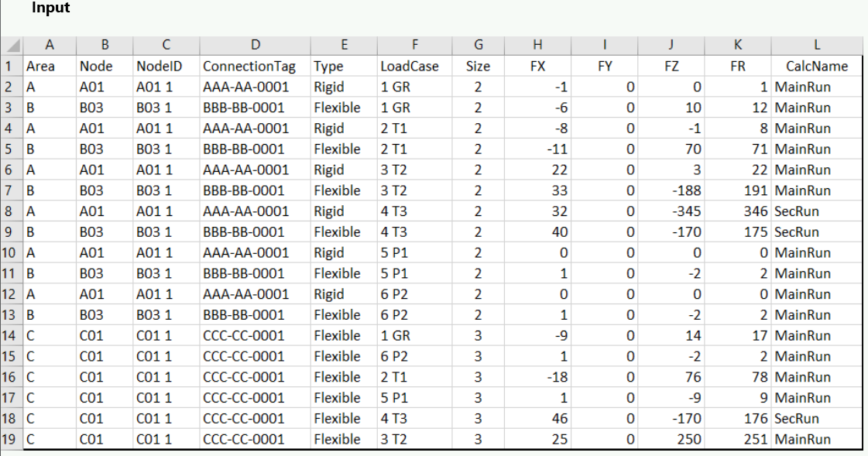The height and width of the screenshot is (456, 868).
Task: Select the Type cell Rigid in row 2
Action: coord(344,87)
